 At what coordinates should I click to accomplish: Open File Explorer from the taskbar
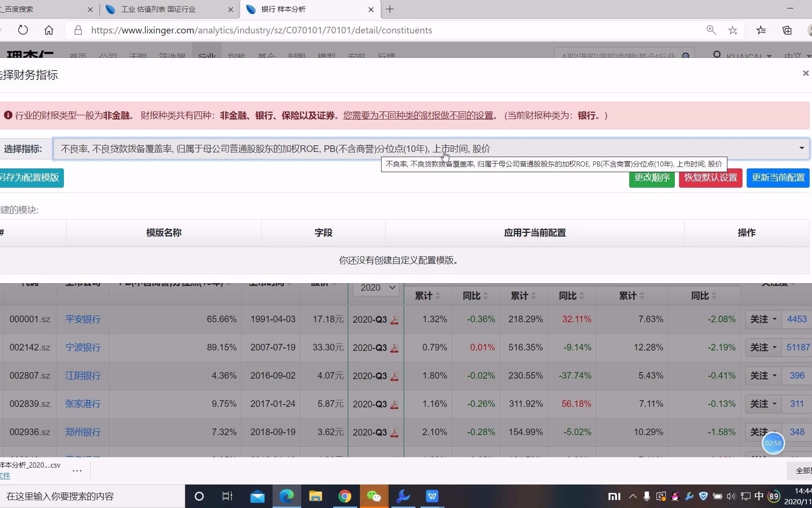tap(316, 496)
